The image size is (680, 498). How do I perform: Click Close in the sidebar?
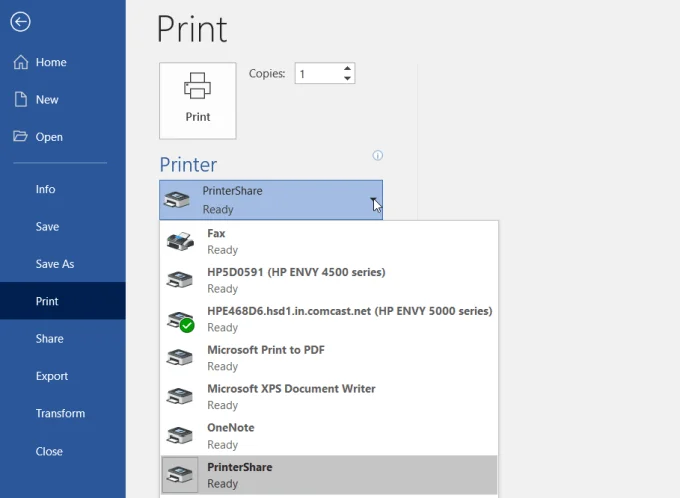[x=63, y=451]
